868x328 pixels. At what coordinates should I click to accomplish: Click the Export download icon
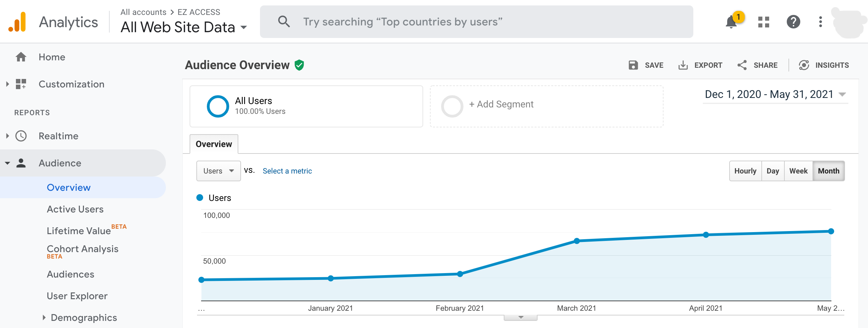coord(683,65)
